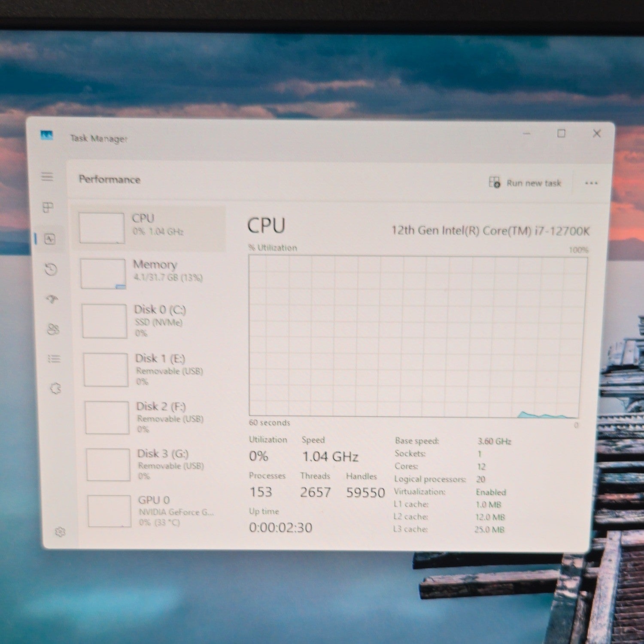Viewport: 644px width, 644px height.
Task: Open the App history page icon
Action: 51,270
